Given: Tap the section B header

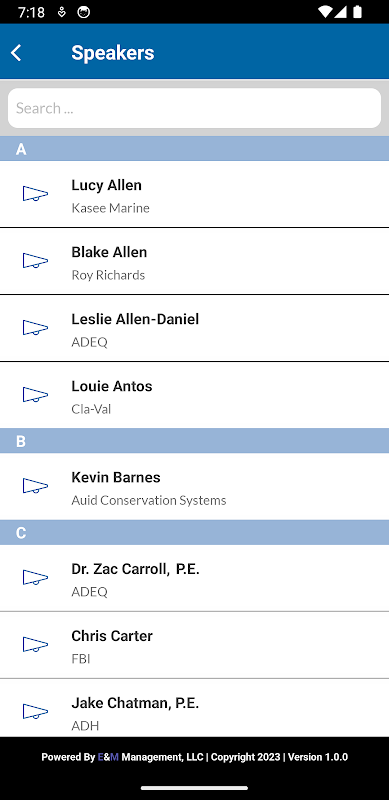Looking at the screenshot, I should click(194, 441).
